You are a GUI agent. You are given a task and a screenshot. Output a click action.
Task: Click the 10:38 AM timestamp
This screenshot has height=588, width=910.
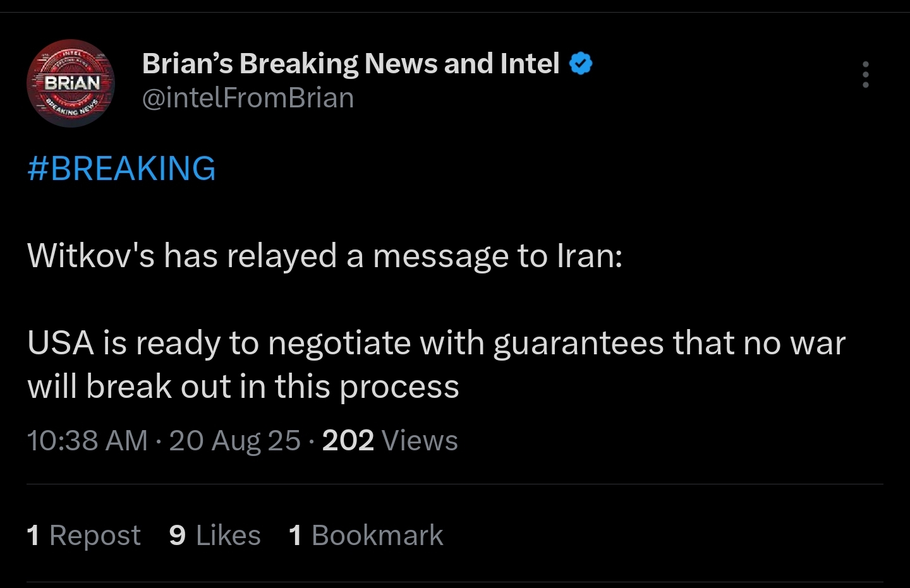tap(87, 441)
